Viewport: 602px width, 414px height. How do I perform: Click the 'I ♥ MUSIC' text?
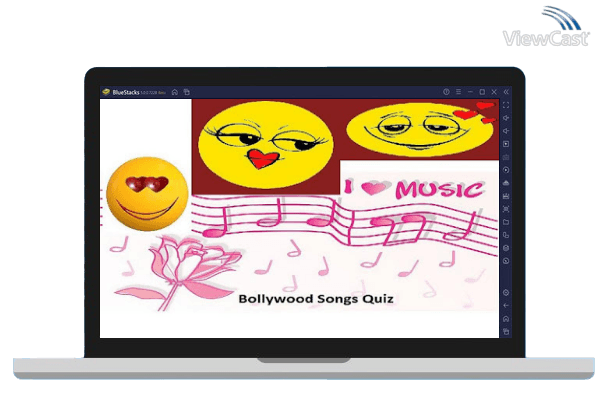pos(414,189)
